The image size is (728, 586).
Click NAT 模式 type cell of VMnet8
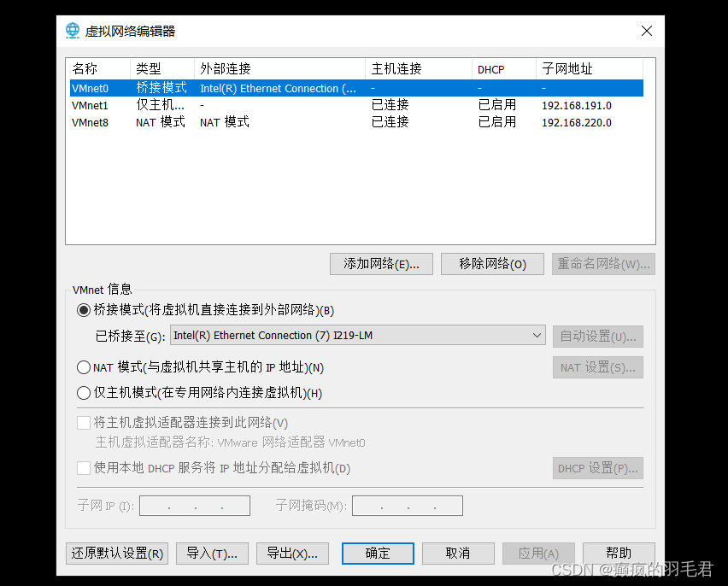160,123
